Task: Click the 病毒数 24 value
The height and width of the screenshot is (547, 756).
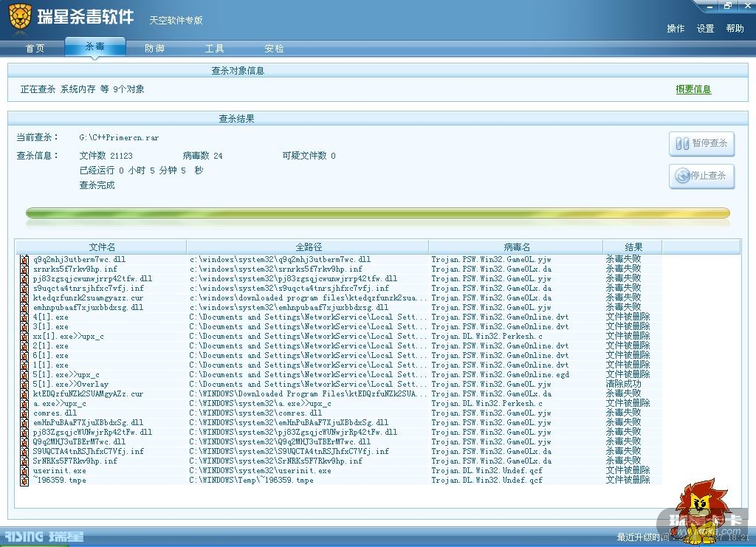Action: pos(202,156)
